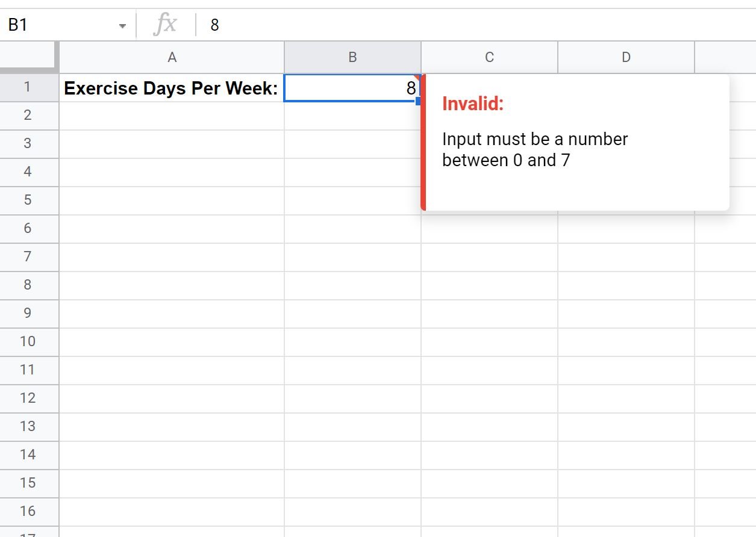Select row 16 header

point(28,511)
